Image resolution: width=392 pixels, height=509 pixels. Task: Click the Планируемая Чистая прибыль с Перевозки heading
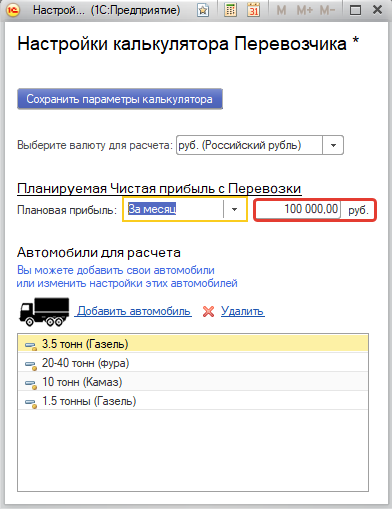click(x=159, y=189)
